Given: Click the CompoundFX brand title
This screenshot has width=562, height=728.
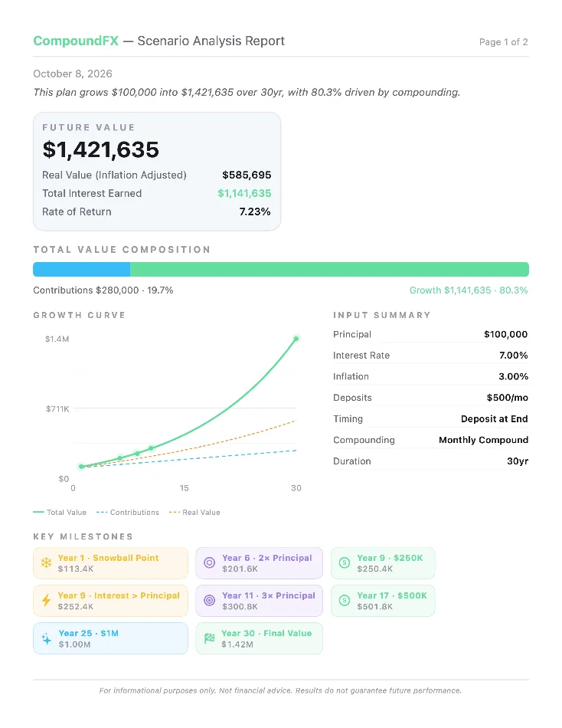Looking at the screenshot, I should coord(76,41).
